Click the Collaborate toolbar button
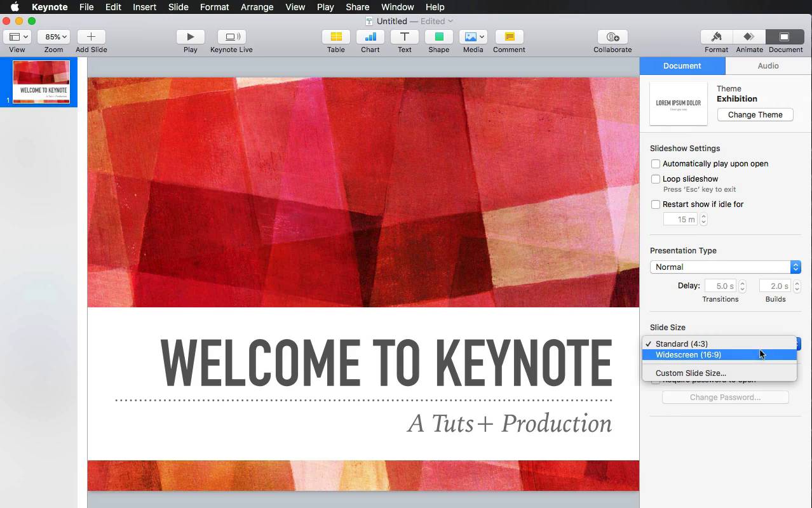 612,37
